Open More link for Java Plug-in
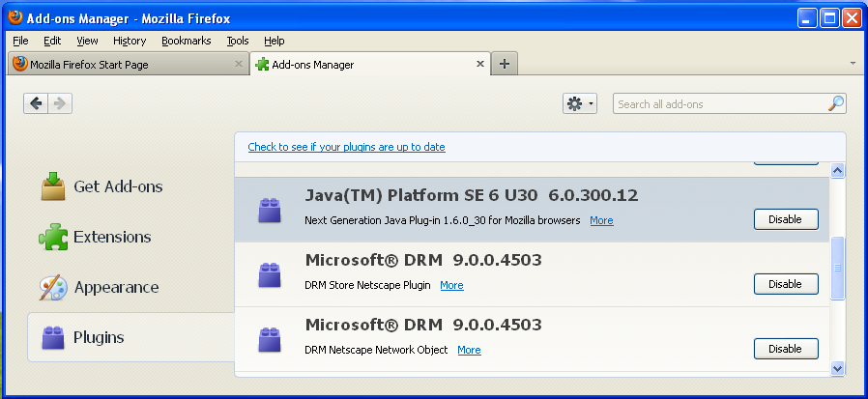The image size is (868, 399). pyautogui.click(x=601, y=220)
